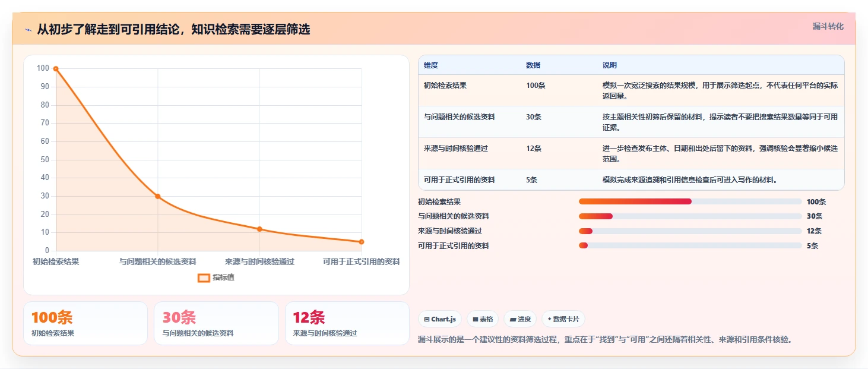Screen dimensions: 868x369
Task: Click description starting 按主题相关性初筛
Action: coord(720,122)
